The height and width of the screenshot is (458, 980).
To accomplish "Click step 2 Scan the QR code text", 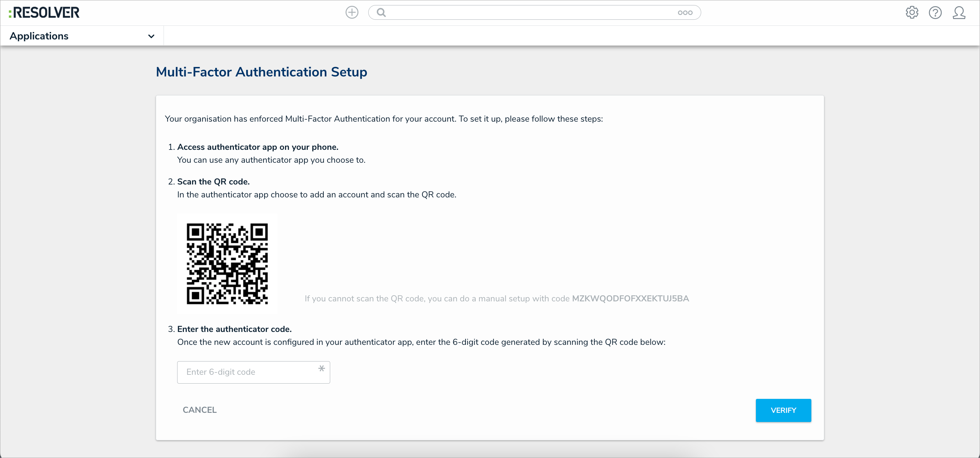I will (x=213, y=182).
